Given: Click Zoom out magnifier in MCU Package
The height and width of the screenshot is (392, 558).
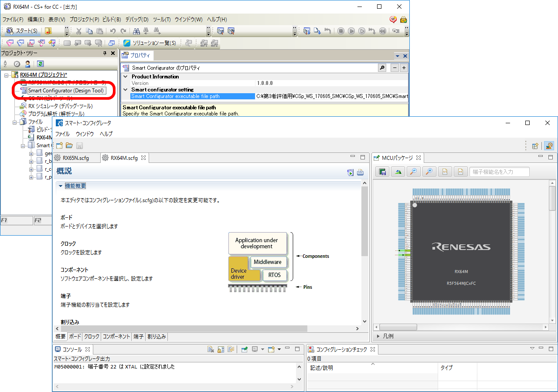Looking at the screenshot, I should pos(414,172).
